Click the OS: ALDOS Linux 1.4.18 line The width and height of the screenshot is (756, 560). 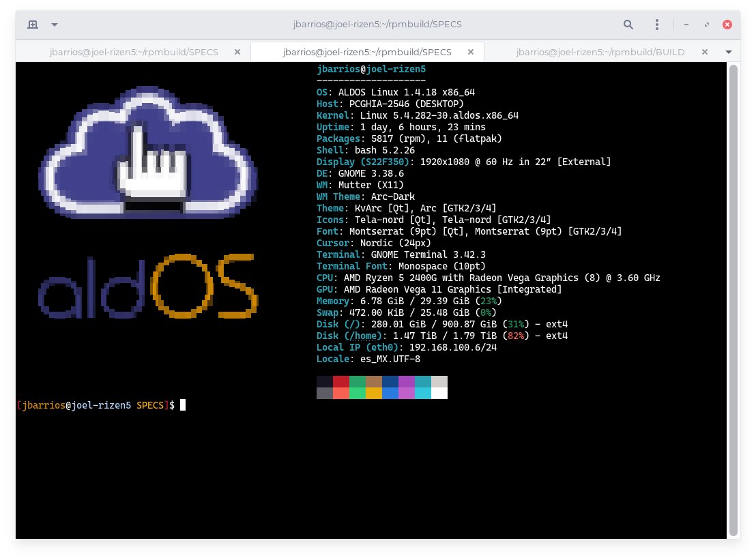tap(395, 92)
